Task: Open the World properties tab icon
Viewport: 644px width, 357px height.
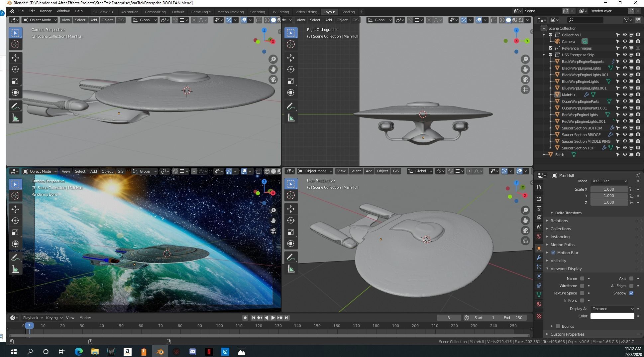Action: [539, 236]
